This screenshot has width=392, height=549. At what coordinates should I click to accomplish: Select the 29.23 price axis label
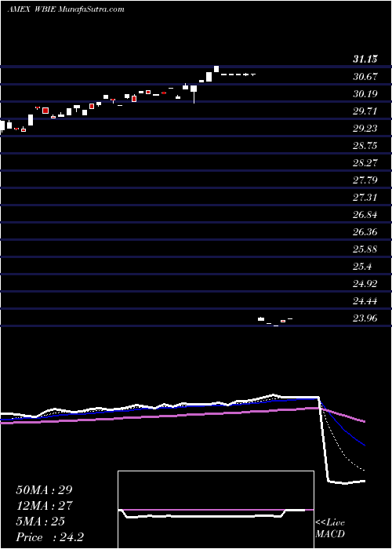point(365,128)
